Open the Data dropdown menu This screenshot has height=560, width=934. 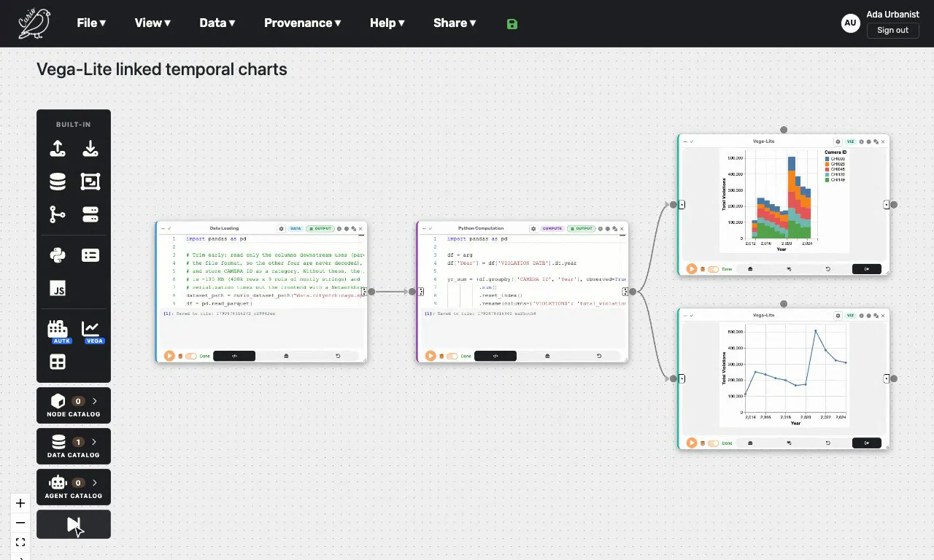(217, 23)
